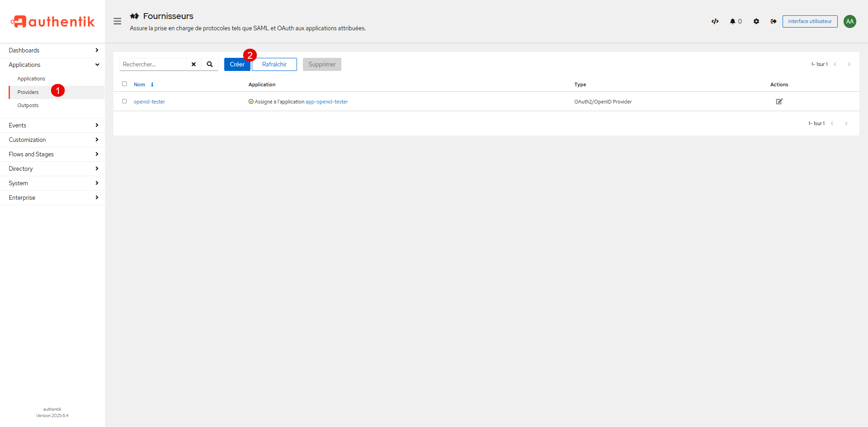
Task: Clear the search with the X icon
Action: click(x=193, y=64)
